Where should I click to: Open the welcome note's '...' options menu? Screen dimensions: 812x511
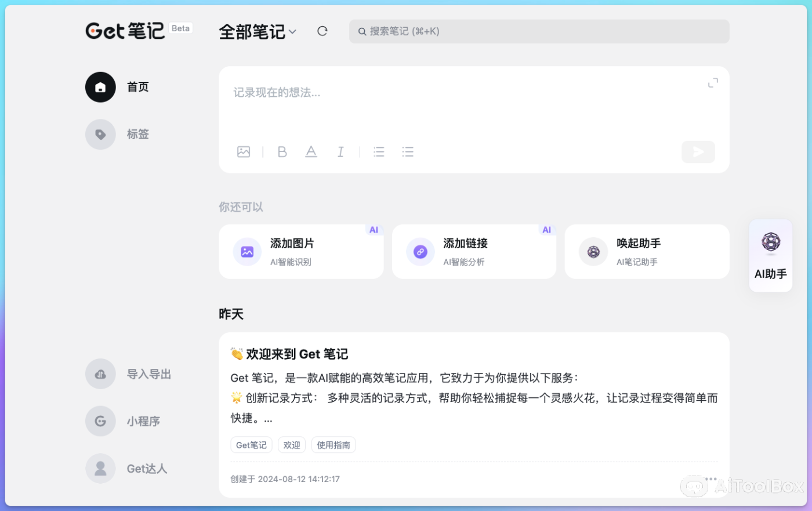(710, 479)
